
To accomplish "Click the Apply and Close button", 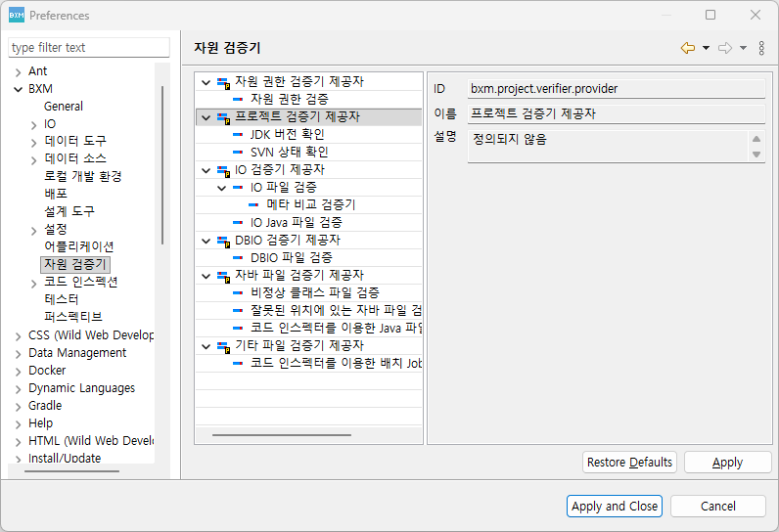I will click(x=615, y=507).
